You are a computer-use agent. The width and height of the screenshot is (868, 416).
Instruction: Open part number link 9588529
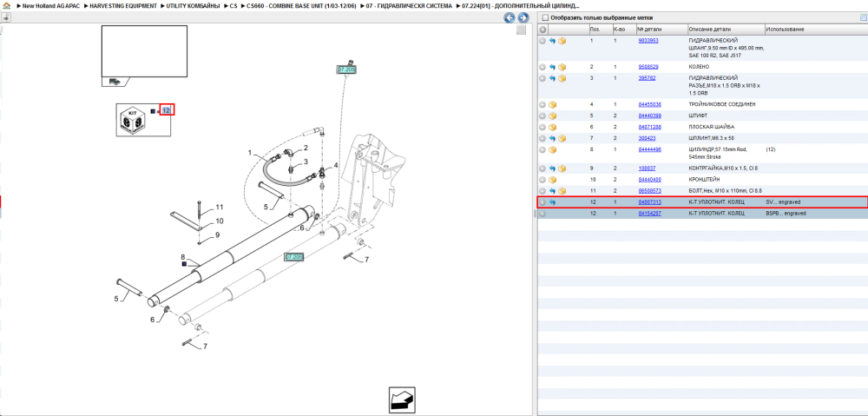pos(648,67)
